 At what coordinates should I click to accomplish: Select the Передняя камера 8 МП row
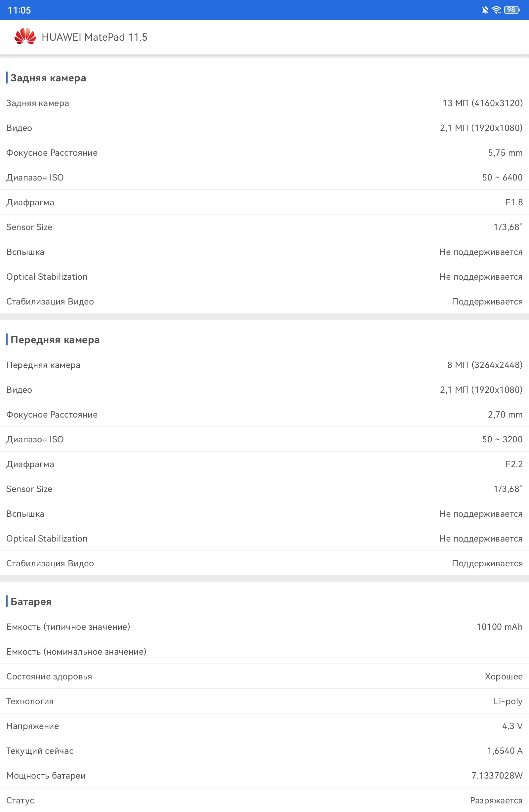click(x=264, y=365)
